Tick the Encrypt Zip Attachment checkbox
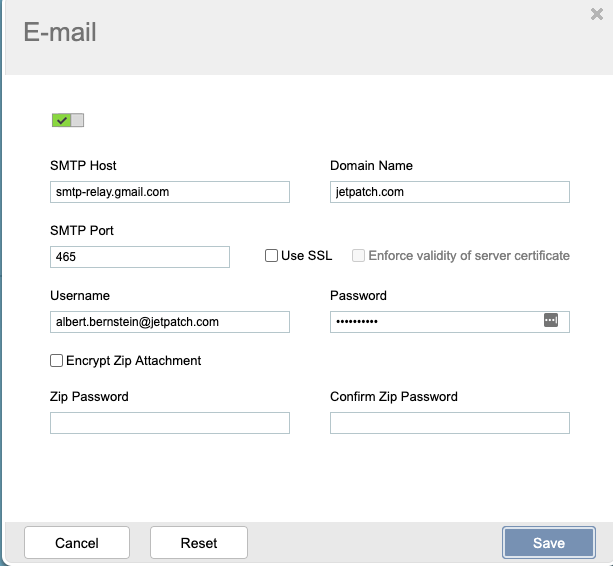613x566 pixels. pos(57,361)
